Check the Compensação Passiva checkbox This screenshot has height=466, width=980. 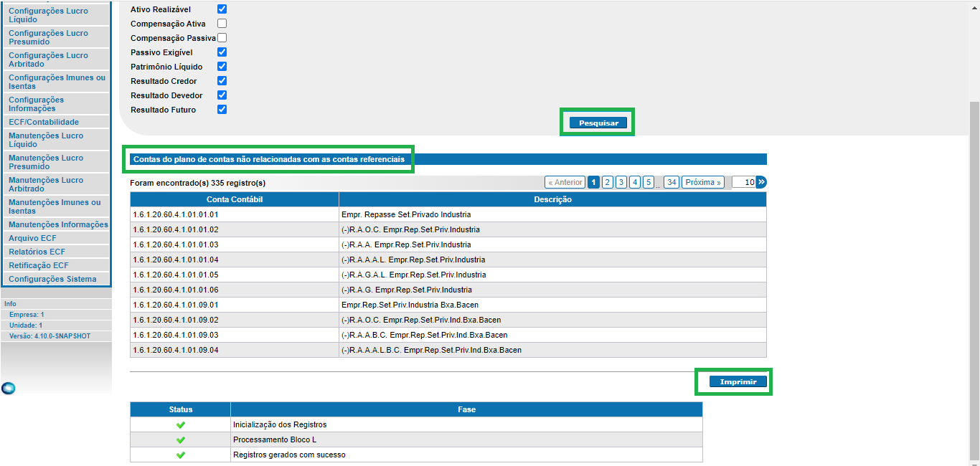coord(222,38)
